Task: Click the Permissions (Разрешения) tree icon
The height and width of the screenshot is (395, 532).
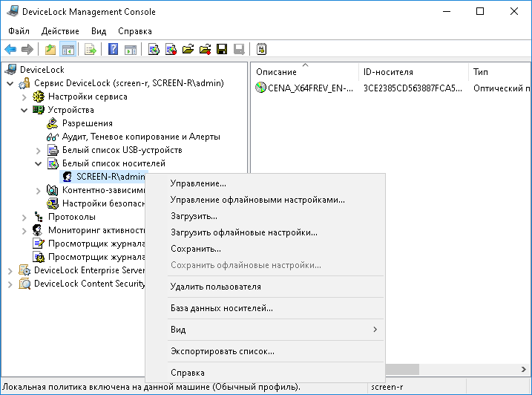Action: pyautogui.click(x=53, y=123)
